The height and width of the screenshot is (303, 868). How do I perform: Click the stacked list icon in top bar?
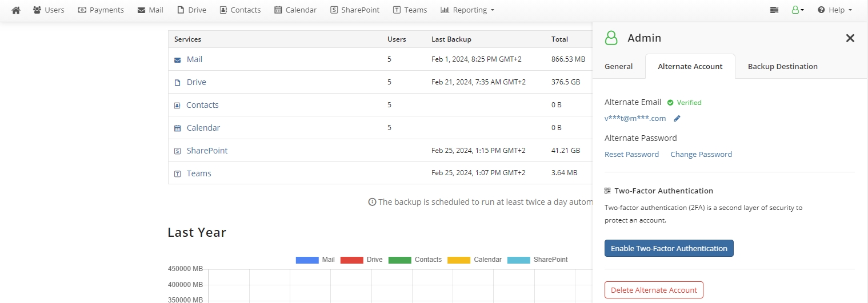774,10
